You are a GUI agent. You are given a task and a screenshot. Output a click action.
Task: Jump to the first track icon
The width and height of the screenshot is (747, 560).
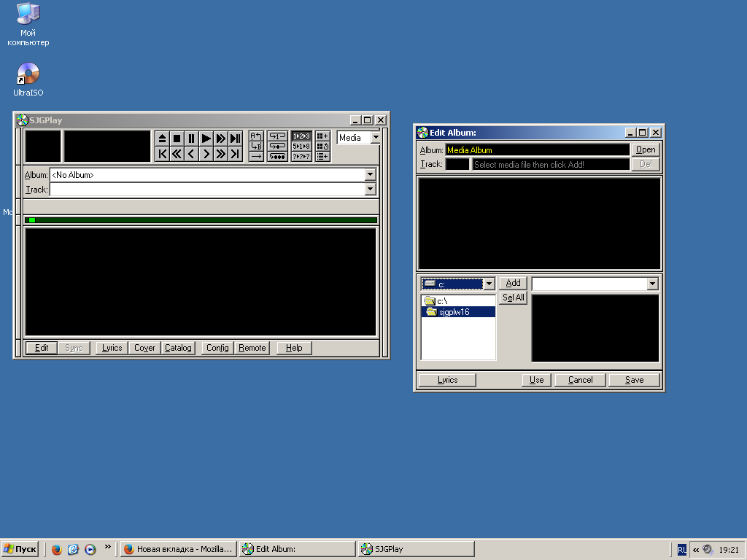162,153
